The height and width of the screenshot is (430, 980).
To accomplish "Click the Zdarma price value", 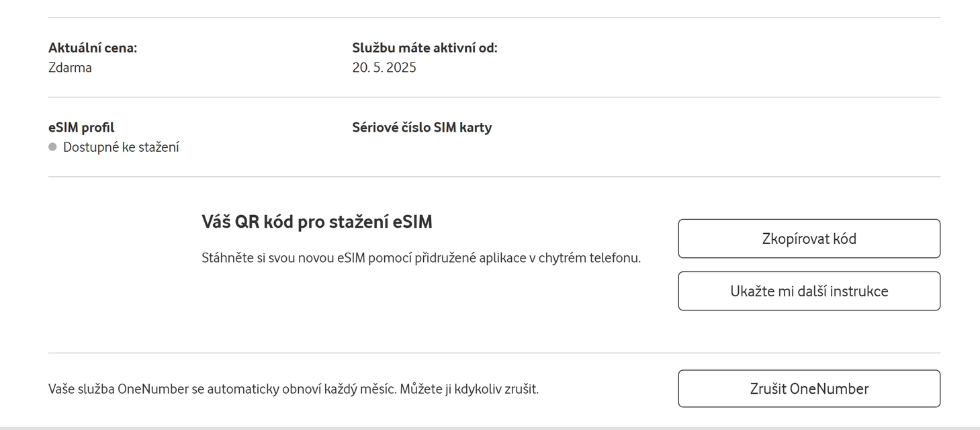I will 70,68.
